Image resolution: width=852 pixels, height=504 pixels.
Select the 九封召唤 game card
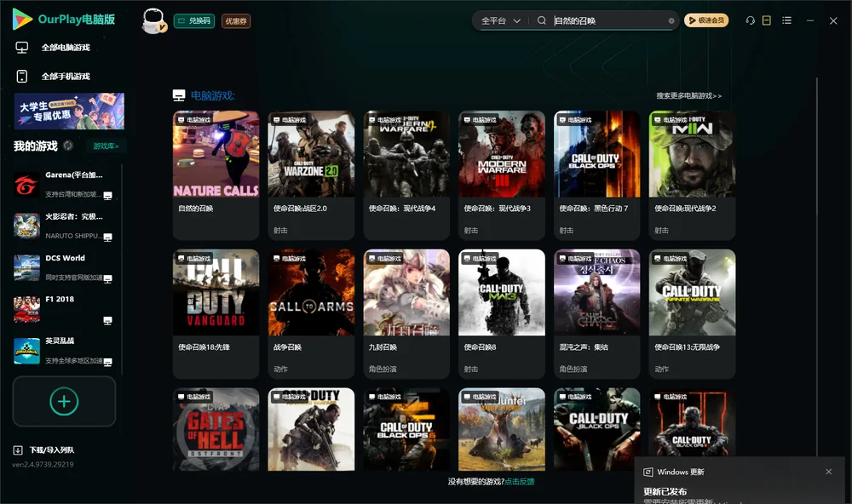click(x=406, y=313)
